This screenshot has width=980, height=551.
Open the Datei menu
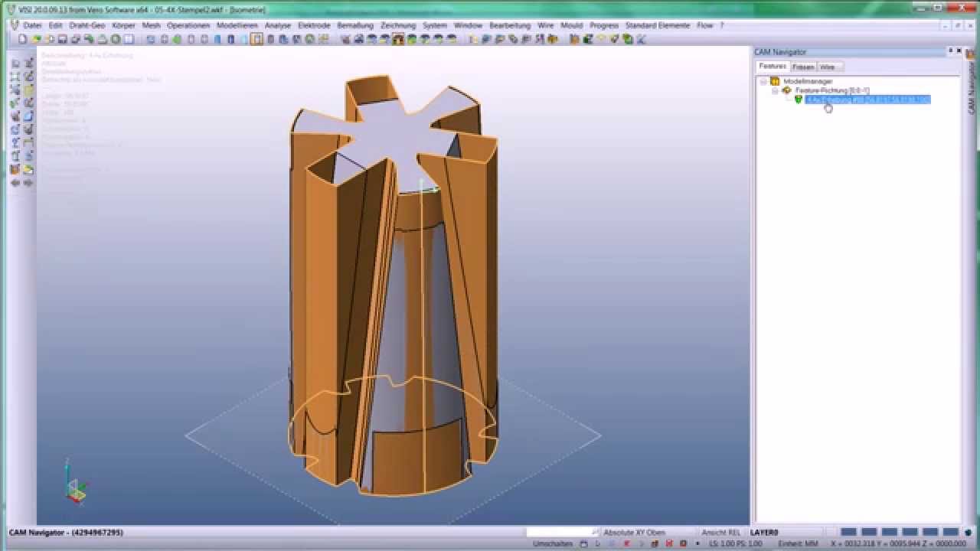[32, 25]
